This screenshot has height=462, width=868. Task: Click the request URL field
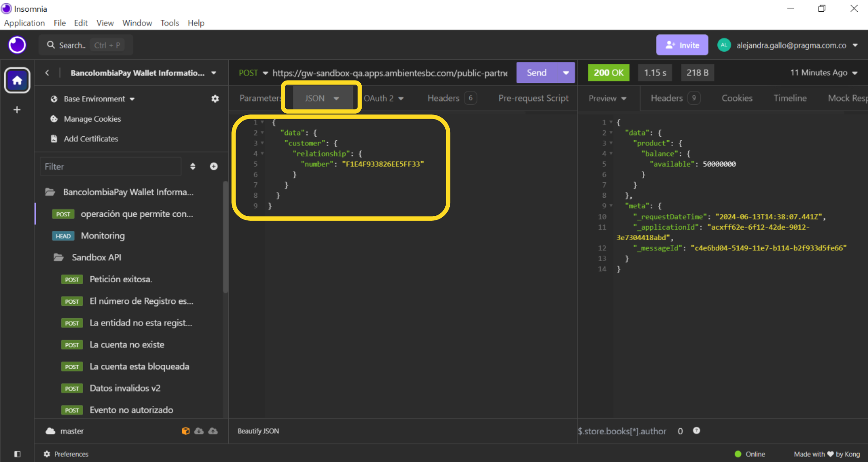[390, 73]
